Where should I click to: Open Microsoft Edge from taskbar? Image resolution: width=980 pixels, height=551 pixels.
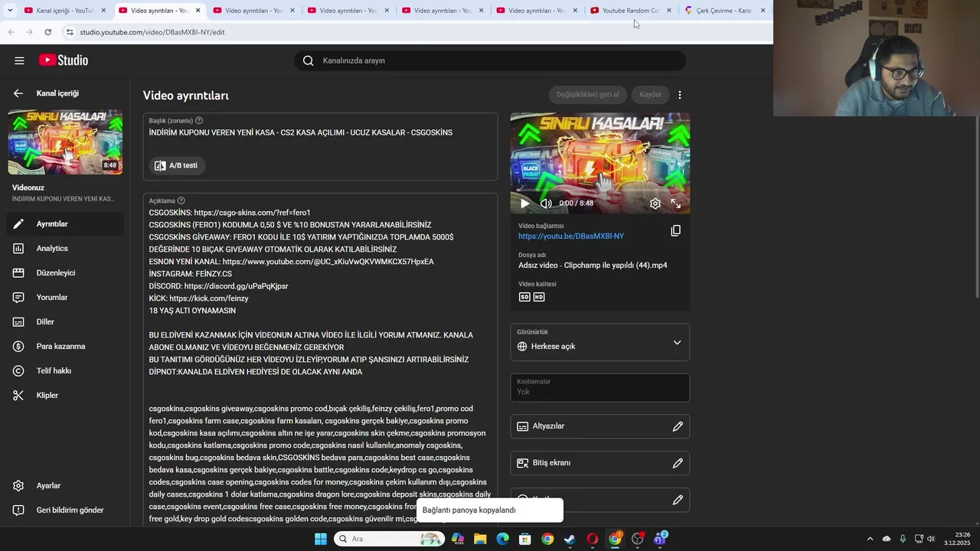tap(502, 539)
